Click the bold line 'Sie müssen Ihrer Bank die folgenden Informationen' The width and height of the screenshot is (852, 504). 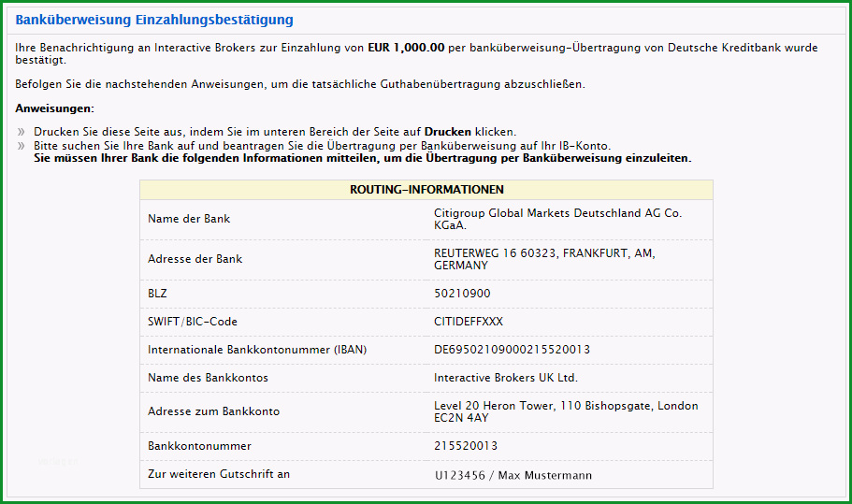tap(363, 159)
